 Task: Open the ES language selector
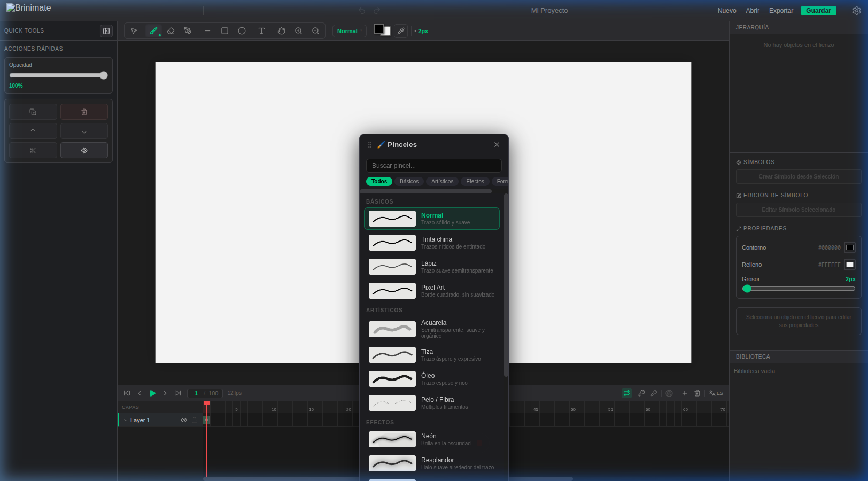click(x=716, y=393)
